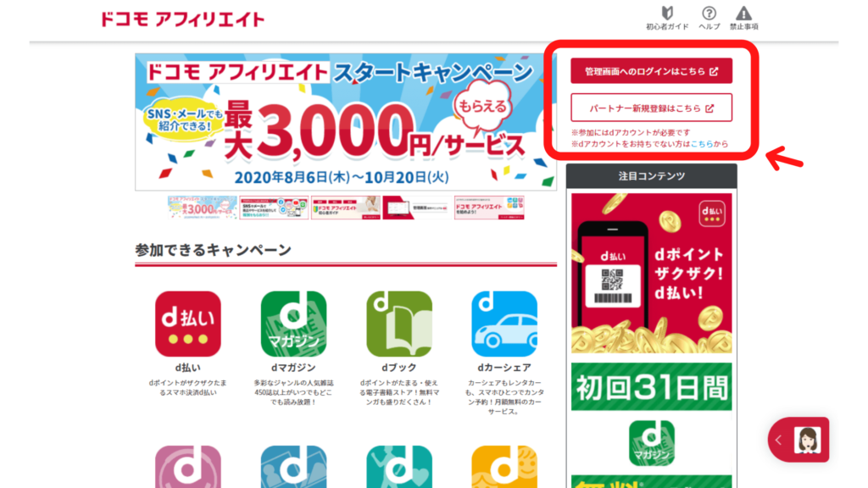
Task: Click the description starting dポイントがたまる・使える
Action: [x=399, y=392]
